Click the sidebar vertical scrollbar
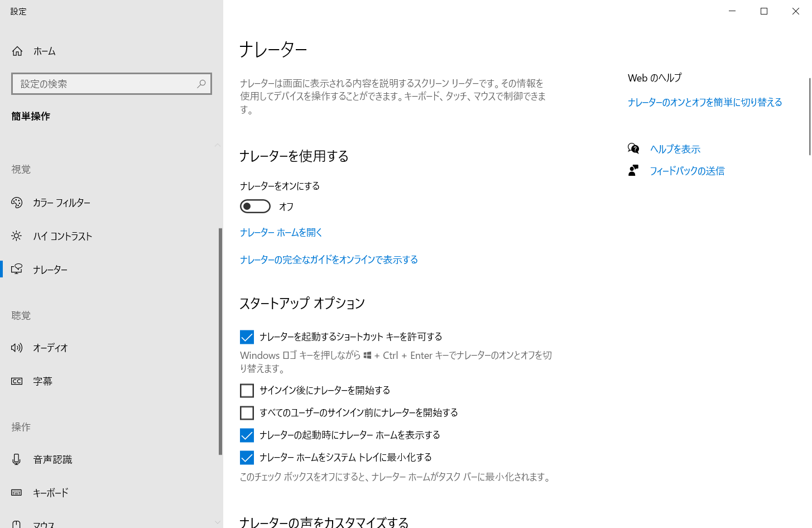Image resolution: width=812 pixels, height=528 pixels. (x=220, y=342)
